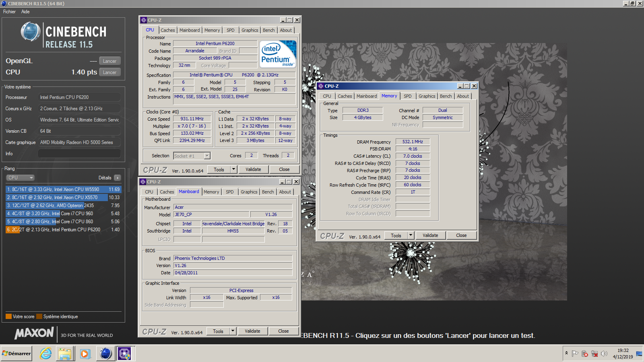The width and height of the screenshot is (644, 362).
Task: Run the OpenGL test with Lancer
Action: pos(109,61)
